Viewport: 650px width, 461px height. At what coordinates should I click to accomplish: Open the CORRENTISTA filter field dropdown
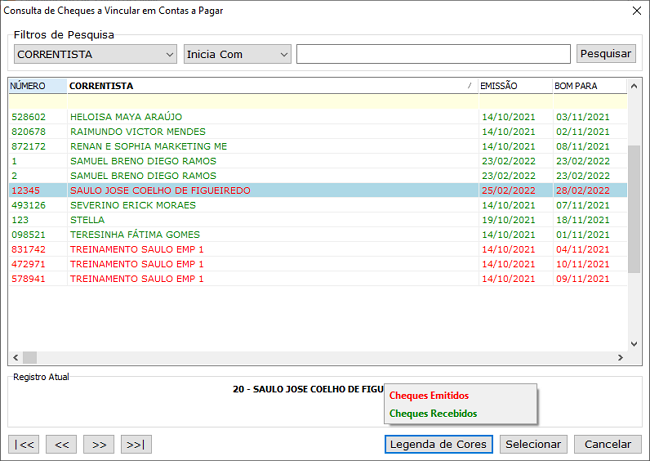(167, 54)
